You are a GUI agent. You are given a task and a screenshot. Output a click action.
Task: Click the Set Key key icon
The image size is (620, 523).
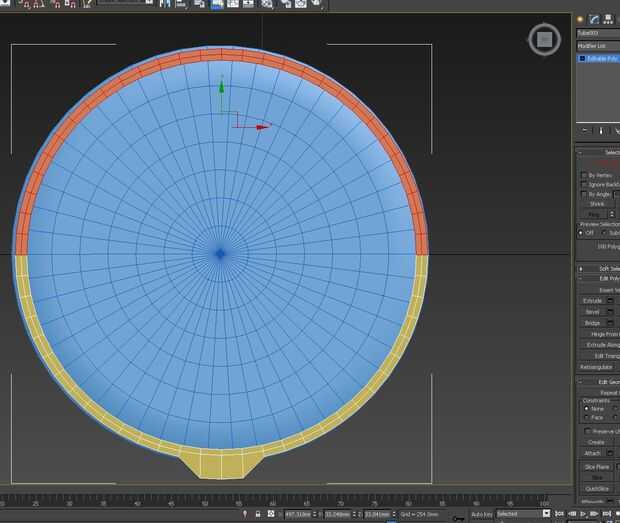pyautogui.click(x=458, y=517)
